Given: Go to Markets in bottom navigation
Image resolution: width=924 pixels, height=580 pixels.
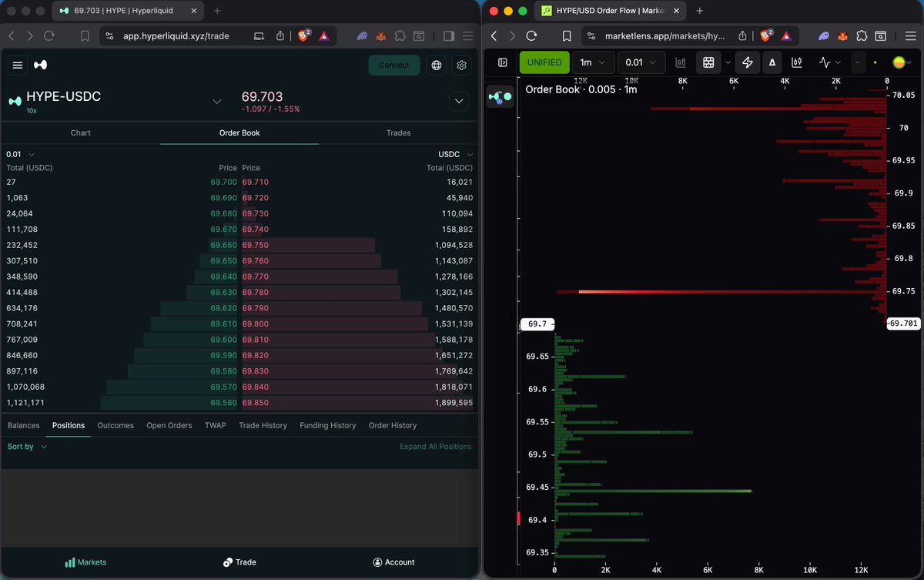Looking at the screenshot, I should pos(85,562).
